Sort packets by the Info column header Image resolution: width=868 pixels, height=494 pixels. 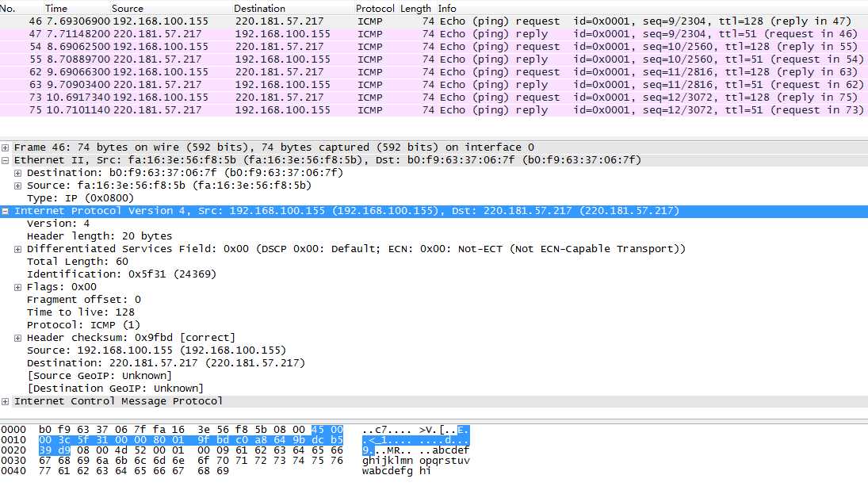[447, 8]
